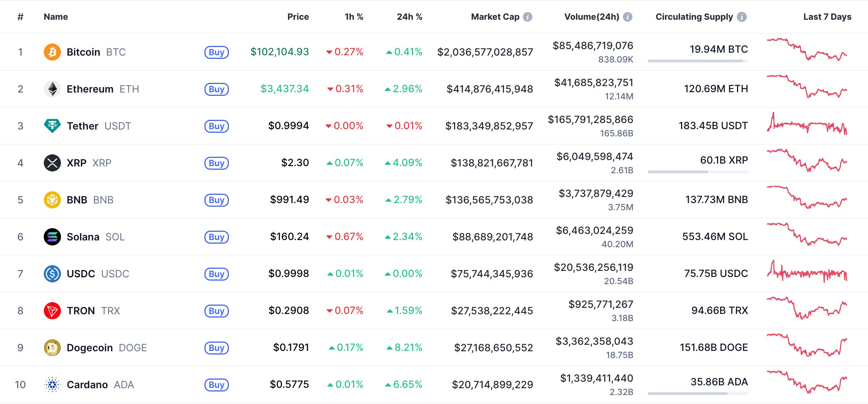Click the Cardano logo icon
868x404 pixels.
click(52, 385)
